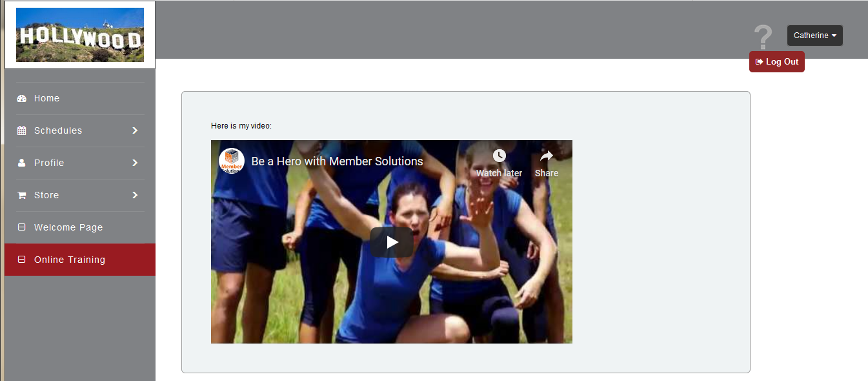Click the Profile person icon
This screenshot has height=381, width=868.
click(x=21, y=163)
